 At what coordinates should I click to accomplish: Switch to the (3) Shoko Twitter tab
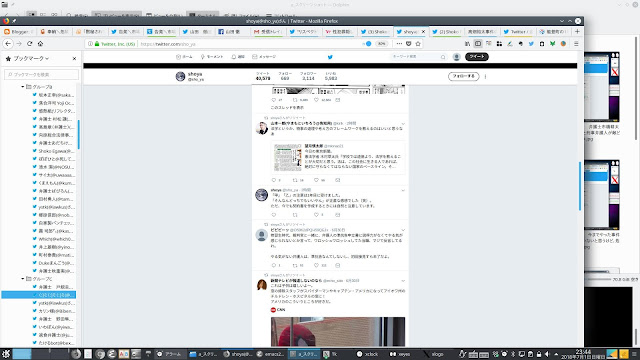375,31
